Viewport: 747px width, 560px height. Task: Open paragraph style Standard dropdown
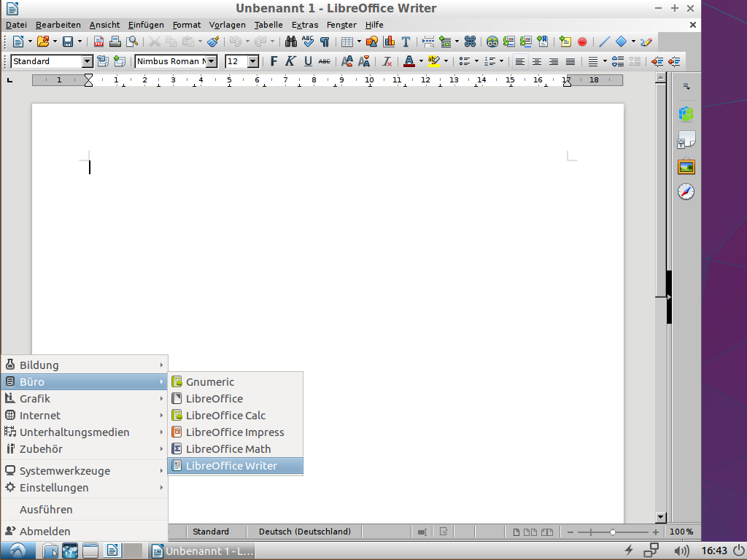tap(87, 61)
